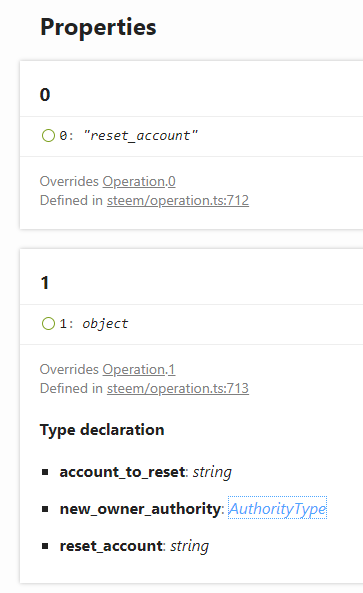The width and height of the screenshot is (363, 593).
Task: Open the steem/operation.ts:712 source link
Action: point(178,200)
